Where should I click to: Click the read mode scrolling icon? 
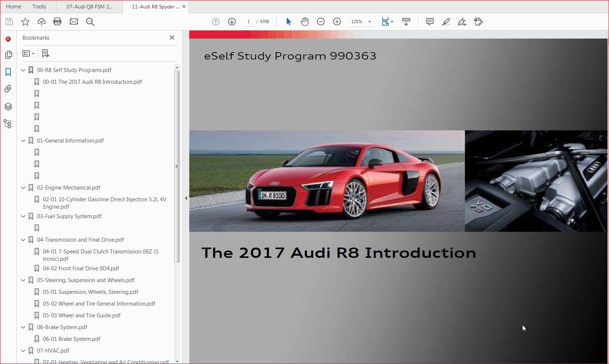point(406,22)
